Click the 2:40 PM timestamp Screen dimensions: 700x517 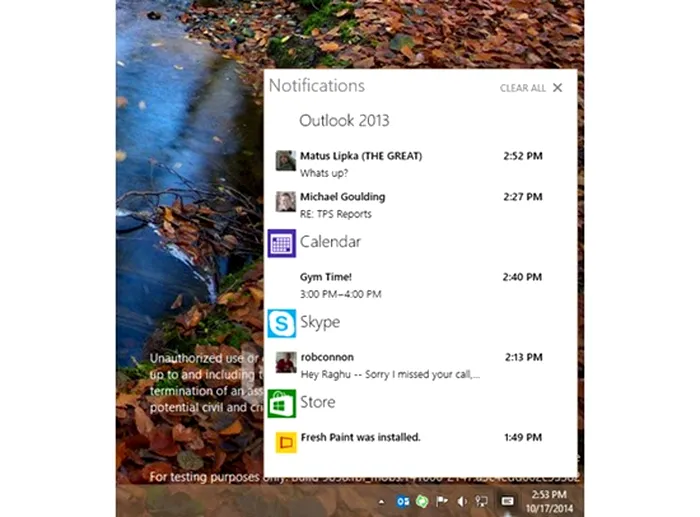click(x=522, y=277)
